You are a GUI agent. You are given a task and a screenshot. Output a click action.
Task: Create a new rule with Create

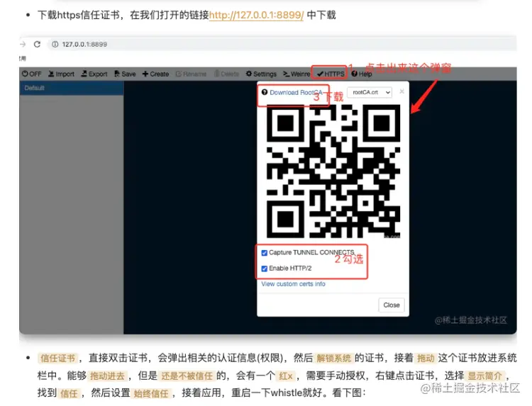pos(155,74)
